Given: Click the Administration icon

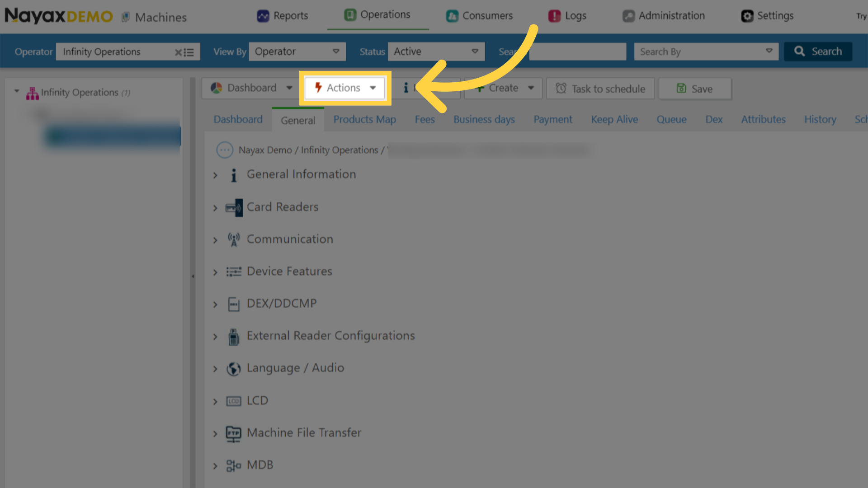Looking at the screenshot, I should [628, 16].
